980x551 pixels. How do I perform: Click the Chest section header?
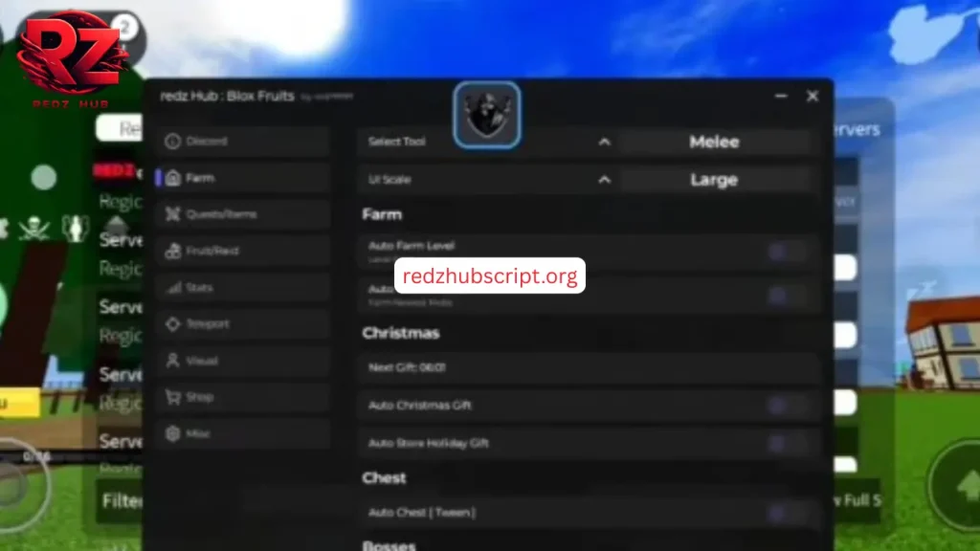(384, 478)
